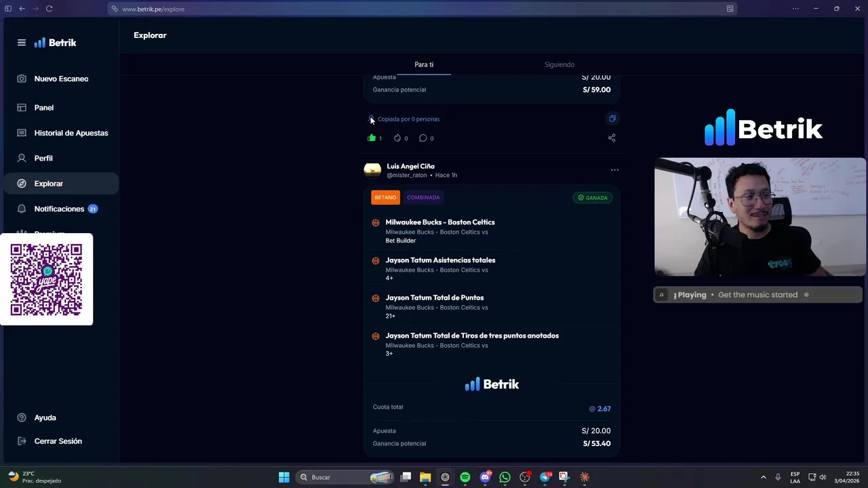Screen dimensions: 868x488
Task: Expand the system tray hidden icons chevron
Action: coord(763,477)
